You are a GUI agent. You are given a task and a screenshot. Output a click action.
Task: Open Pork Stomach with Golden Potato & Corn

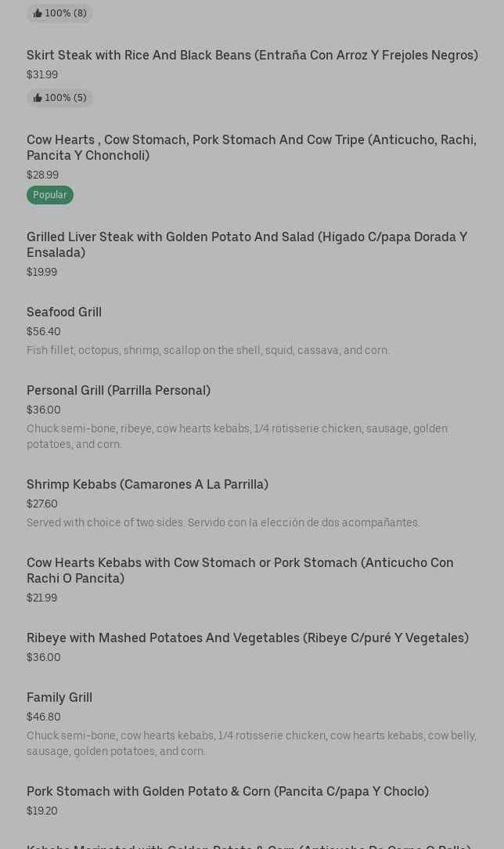228,791
